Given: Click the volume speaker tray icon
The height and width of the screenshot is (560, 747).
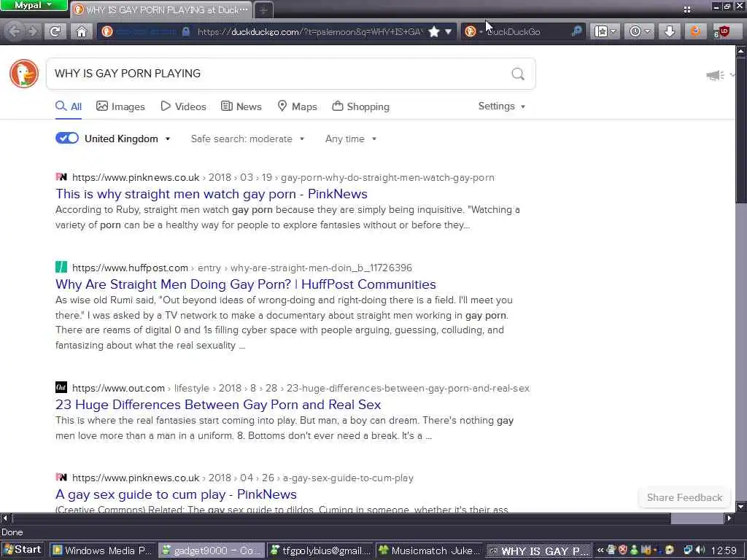Looking at the screenshot, I should tap(700, 550).
